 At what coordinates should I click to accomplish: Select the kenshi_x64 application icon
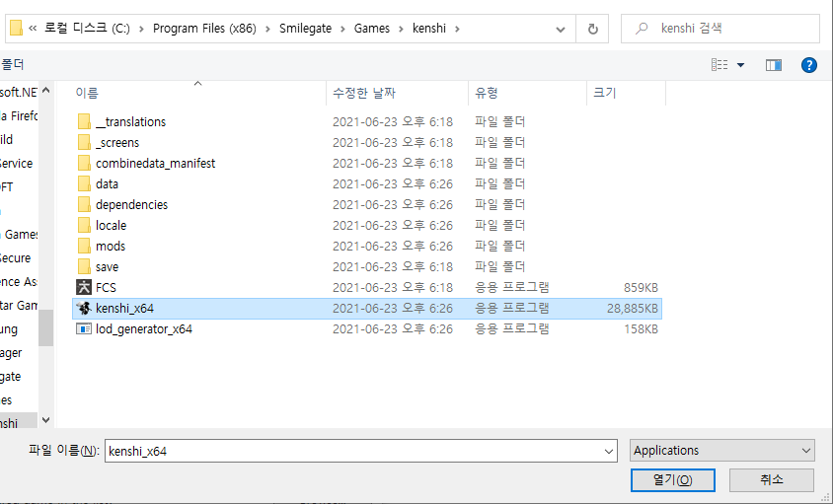click(84, 308)
